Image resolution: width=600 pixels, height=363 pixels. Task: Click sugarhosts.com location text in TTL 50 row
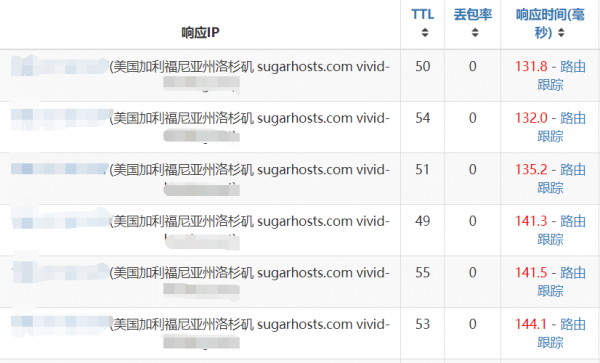(250, 67)
